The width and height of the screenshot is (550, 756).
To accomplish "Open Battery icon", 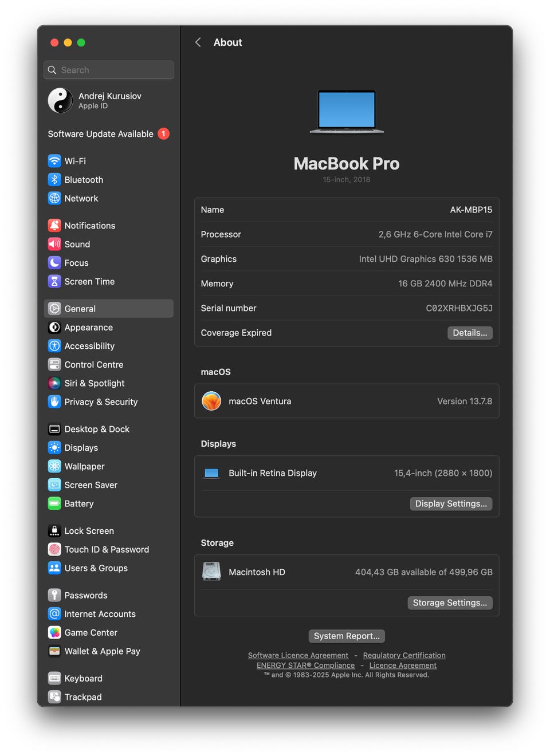I will pyautogui.click(x=54, y=503).
